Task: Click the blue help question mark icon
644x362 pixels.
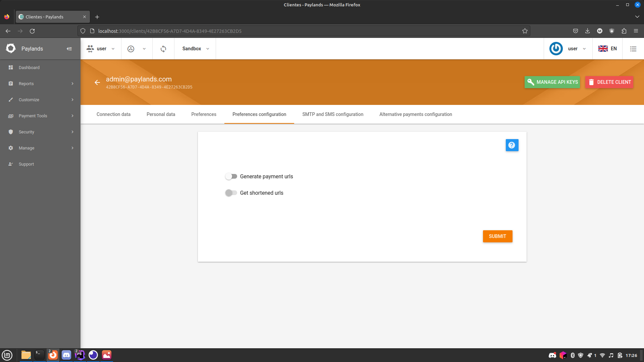Action: pos(512,145)
